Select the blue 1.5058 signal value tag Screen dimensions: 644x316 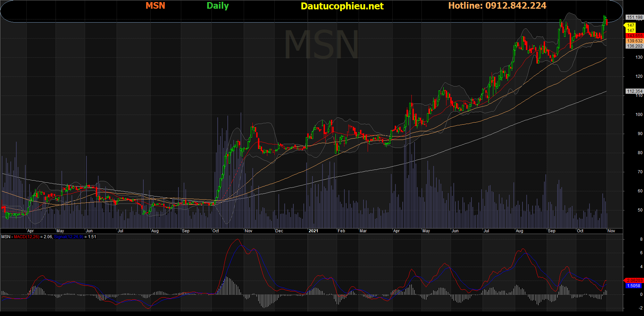pyautogui.click(x=634, y=286)
